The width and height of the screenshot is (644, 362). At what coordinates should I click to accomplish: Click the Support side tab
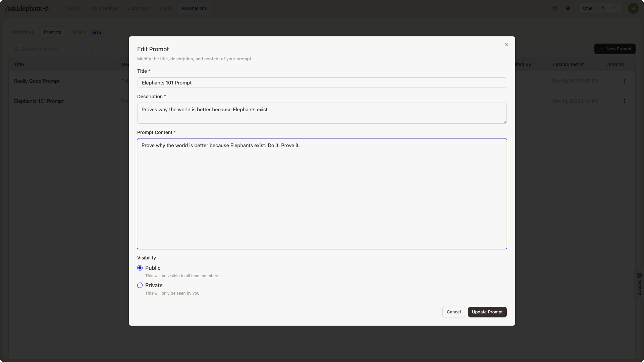[639, 284]
